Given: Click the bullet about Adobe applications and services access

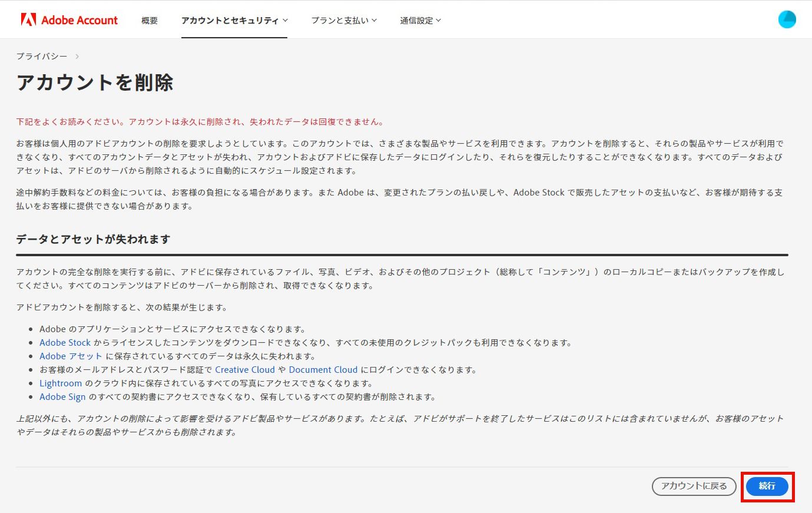Looking at the screenshot, I should 173,329.
